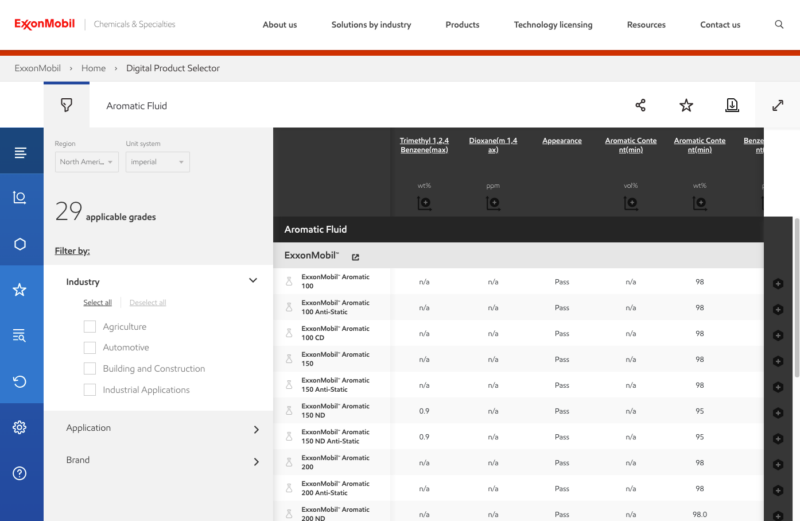800x521 pixels.
Task: Expand the Brand filter section
Action: [256, 462]
